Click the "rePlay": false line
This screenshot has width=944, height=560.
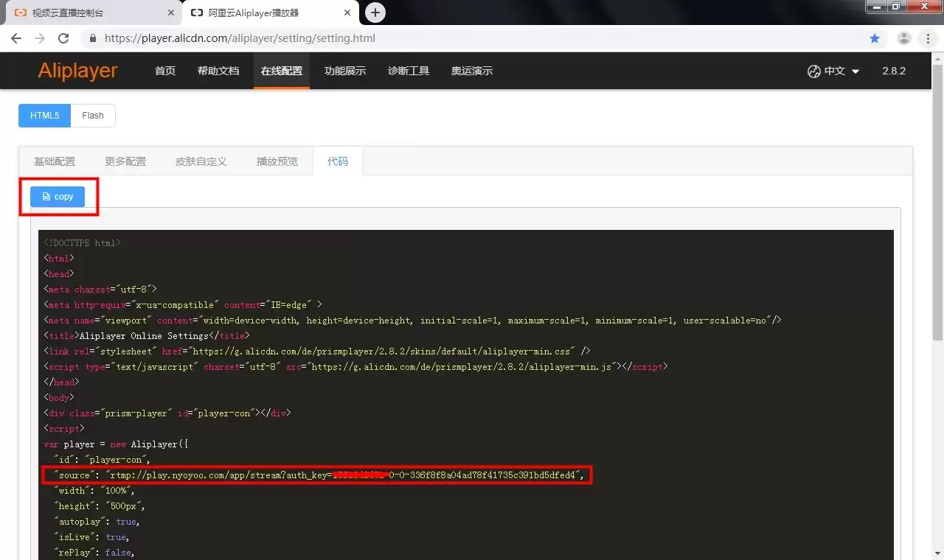pyautogui.click(x=94, y=553)
